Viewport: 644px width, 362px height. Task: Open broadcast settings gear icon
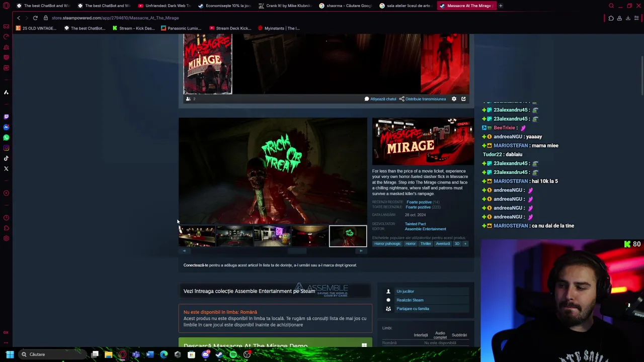(x=454, y=99)
